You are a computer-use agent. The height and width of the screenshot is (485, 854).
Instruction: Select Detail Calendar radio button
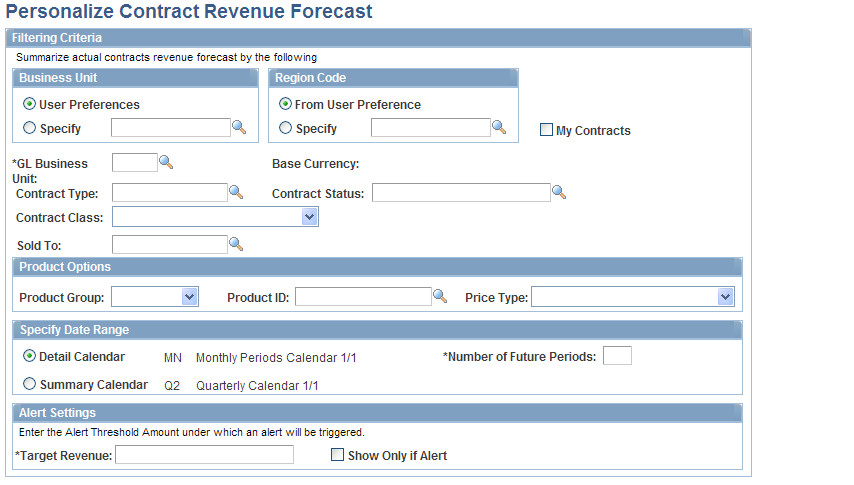[x=29, y=356]
